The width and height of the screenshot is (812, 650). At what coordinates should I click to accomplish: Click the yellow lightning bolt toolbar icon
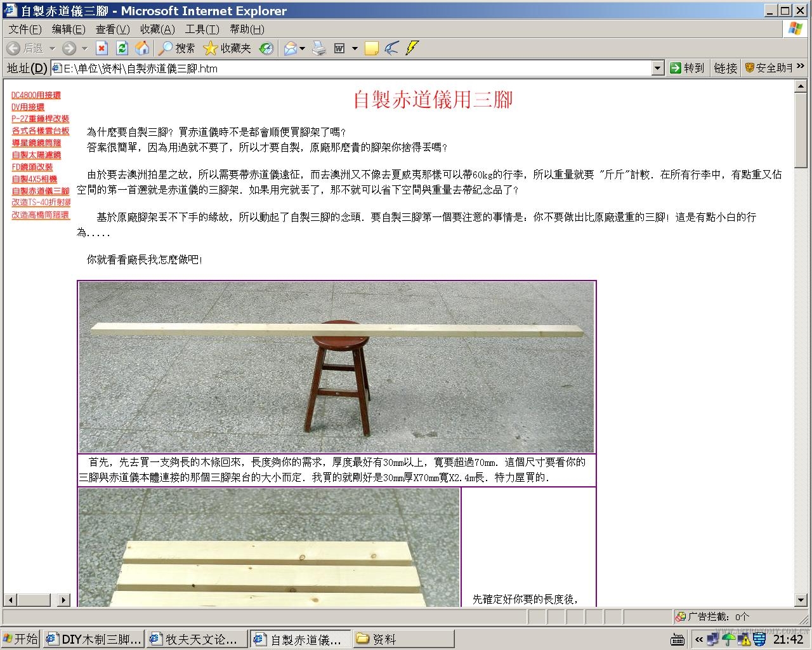(412, 48)
